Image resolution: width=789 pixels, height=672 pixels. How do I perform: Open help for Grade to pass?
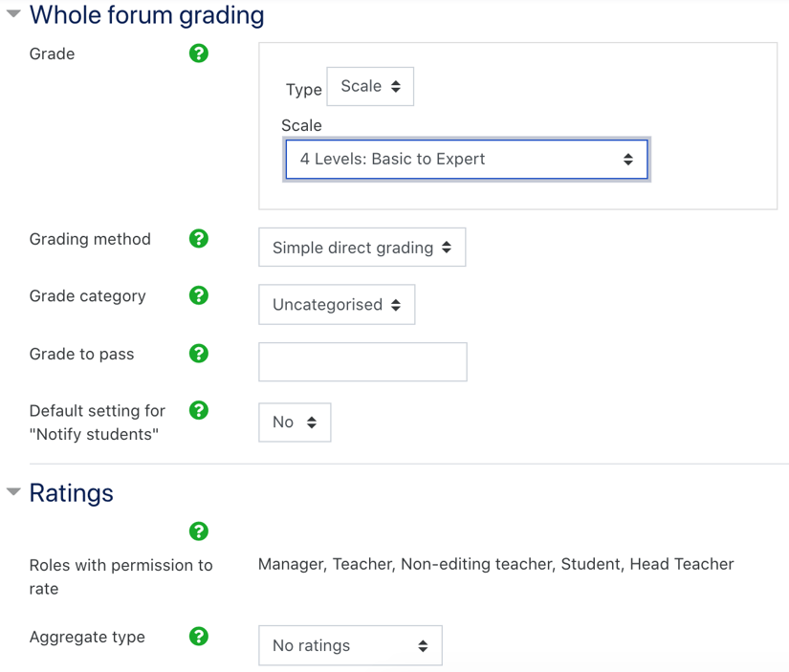pyautogui.click(x=198, y=353)
